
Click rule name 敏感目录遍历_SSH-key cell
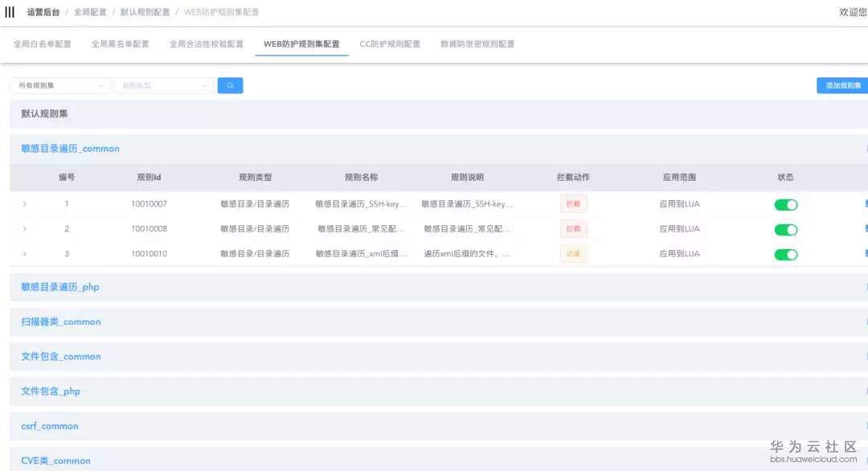click(x=361, y=204)
